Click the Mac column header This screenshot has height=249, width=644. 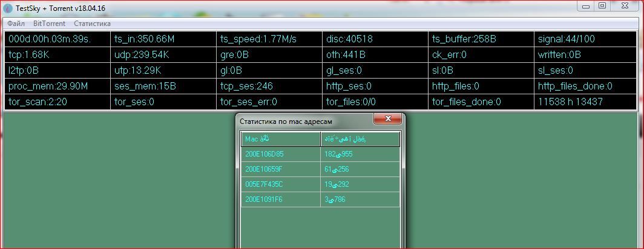tap(280, 140)
